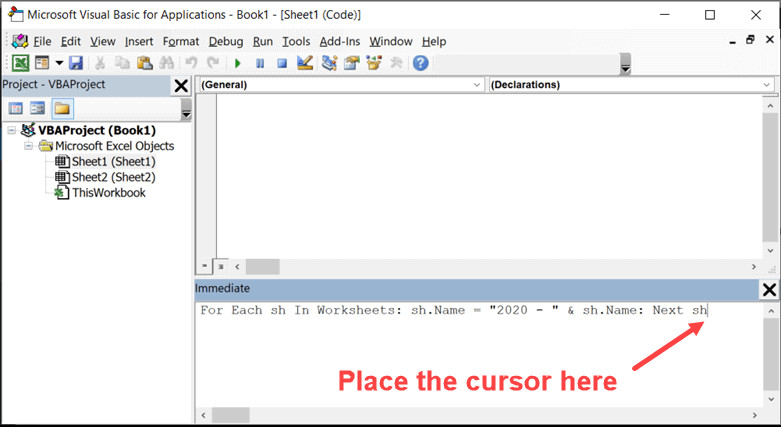Click the Save Book1 toolbar icon
The image size is (781, 427).
76,63
